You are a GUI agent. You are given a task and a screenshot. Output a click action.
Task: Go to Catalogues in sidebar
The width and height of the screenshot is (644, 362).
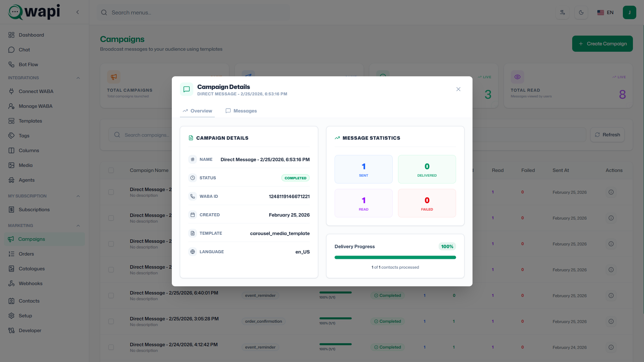click(32, 269)
